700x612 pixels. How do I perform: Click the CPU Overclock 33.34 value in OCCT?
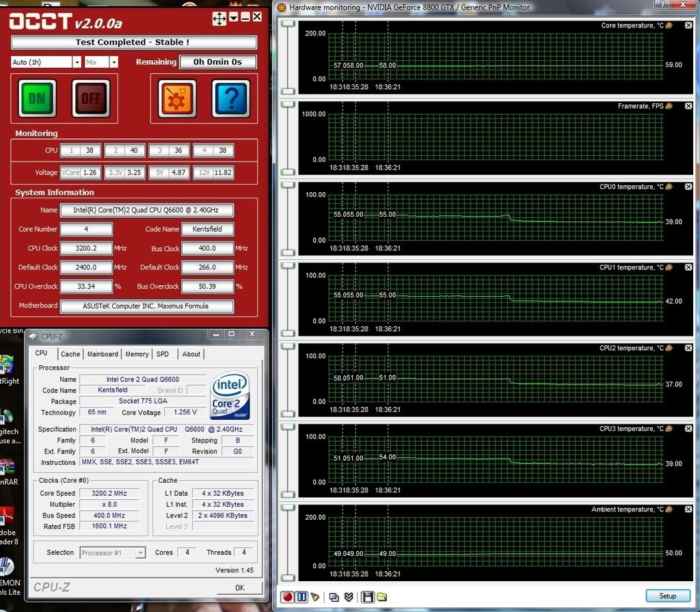(x=86, y=287)
